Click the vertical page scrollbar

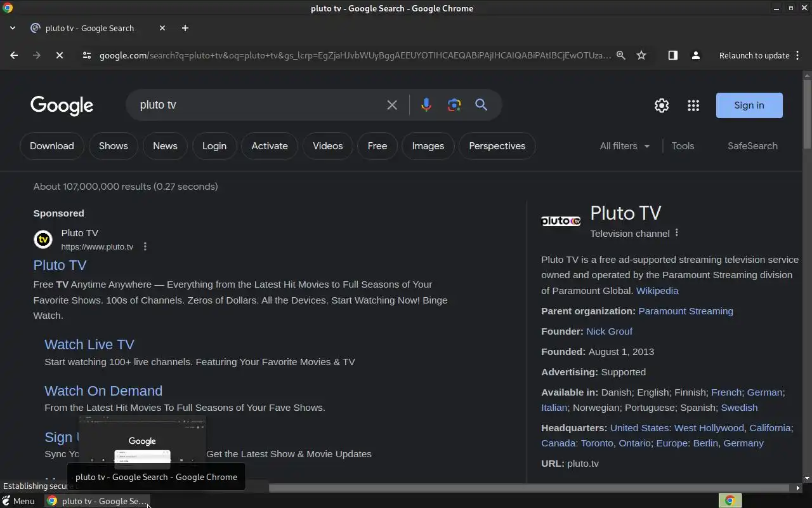click(807, 114)
